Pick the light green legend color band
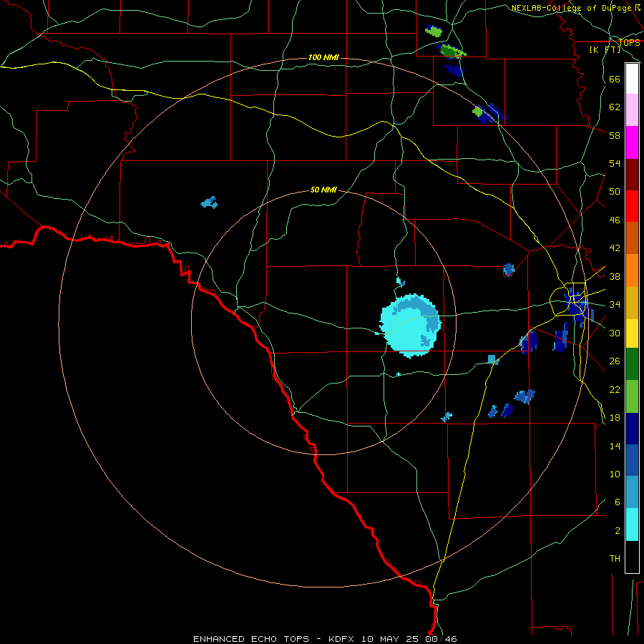The image size is (644, 644). point(632,396)
